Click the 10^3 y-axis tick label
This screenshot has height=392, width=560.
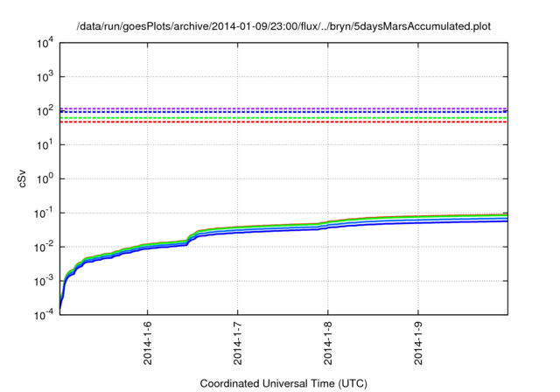45,77
